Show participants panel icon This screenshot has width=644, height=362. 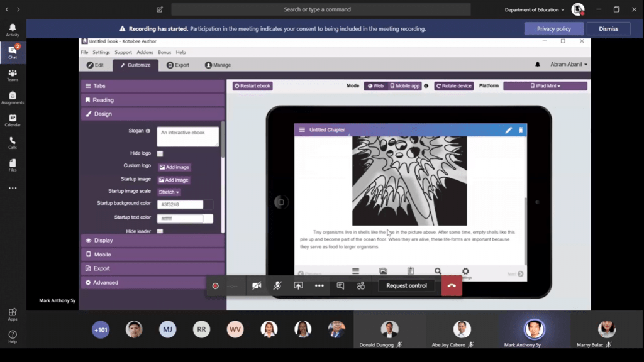pyautogui.click(x=361, y=286)
